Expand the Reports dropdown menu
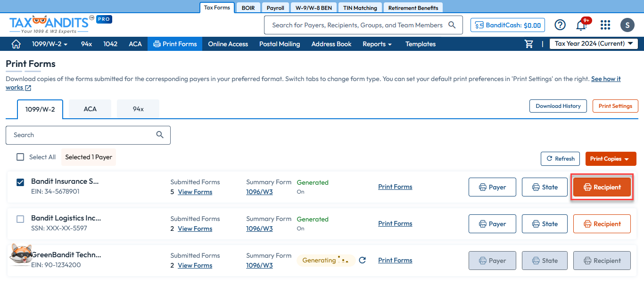Viewport: 644px width, 302px height. 377,44
